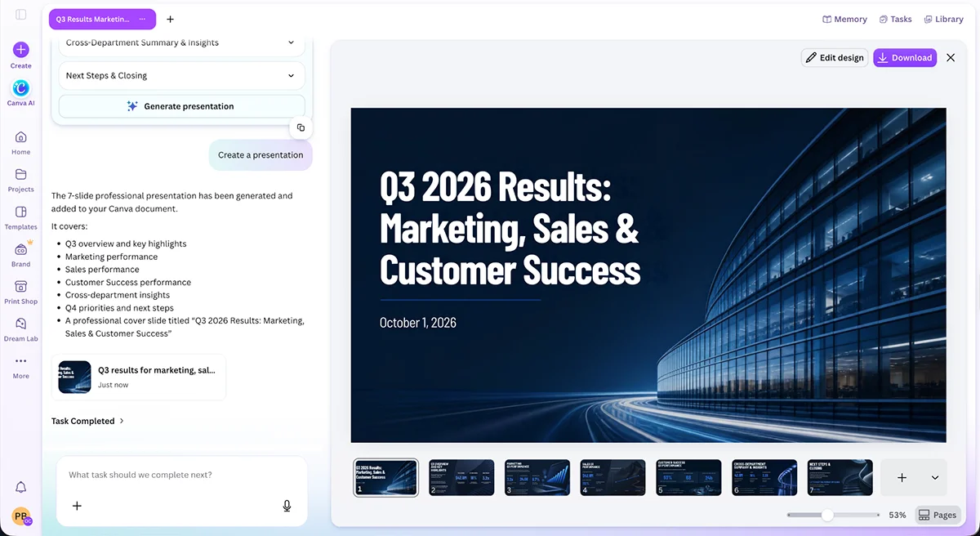Image resolution: width=980 pixels, height=536 pixels.
Task: Add a new page with plus
Action: point(902,477)
